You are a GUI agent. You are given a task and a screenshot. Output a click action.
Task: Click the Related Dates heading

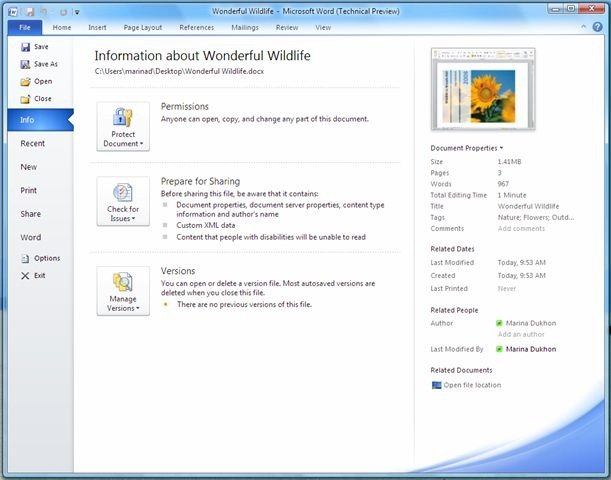(452, 249)
